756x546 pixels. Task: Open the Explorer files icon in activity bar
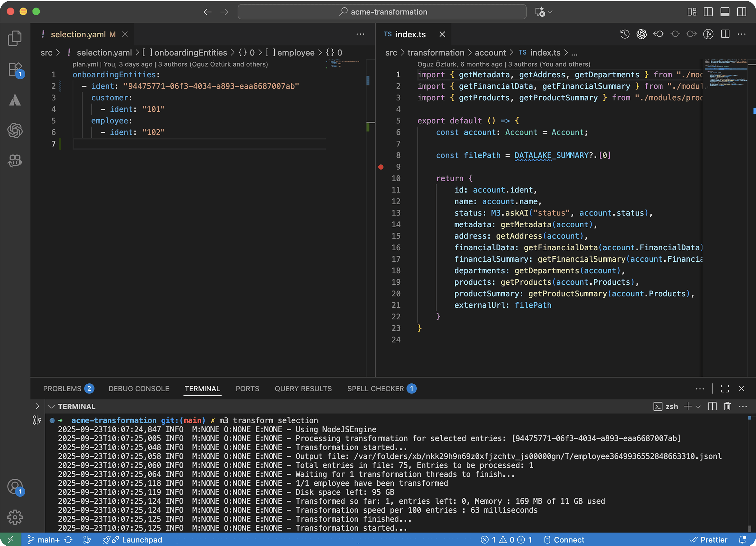pos(15,38)
